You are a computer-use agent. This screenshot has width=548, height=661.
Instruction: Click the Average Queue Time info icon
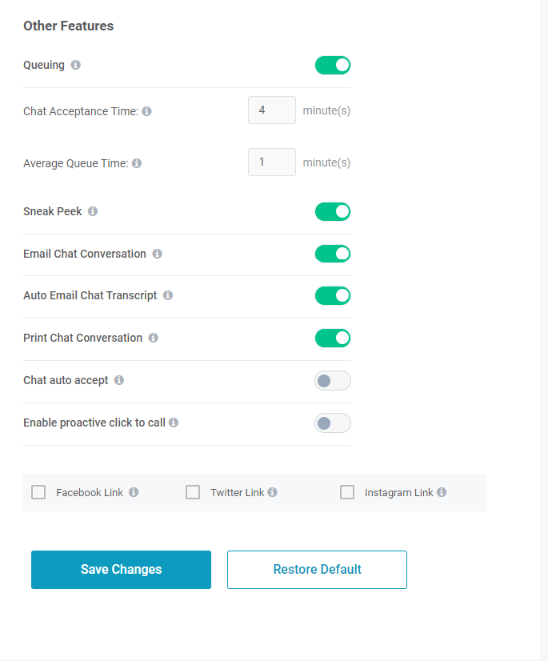click(137, 163)
